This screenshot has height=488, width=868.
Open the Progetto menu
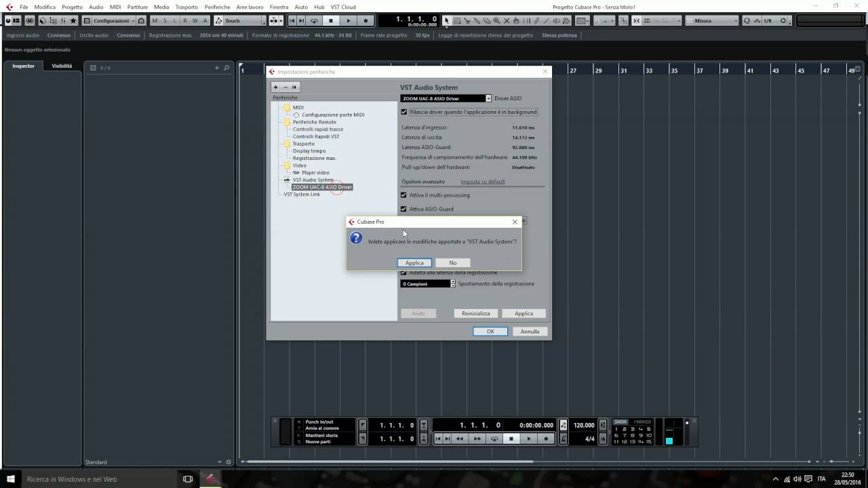[72, 7]
